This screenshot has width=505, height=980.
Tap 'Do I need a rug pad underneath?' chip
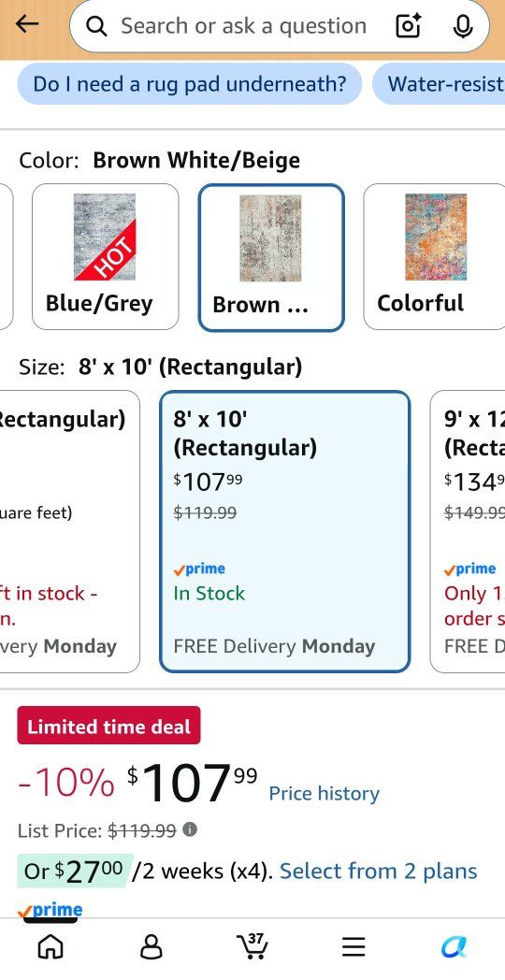click(189, 84)
